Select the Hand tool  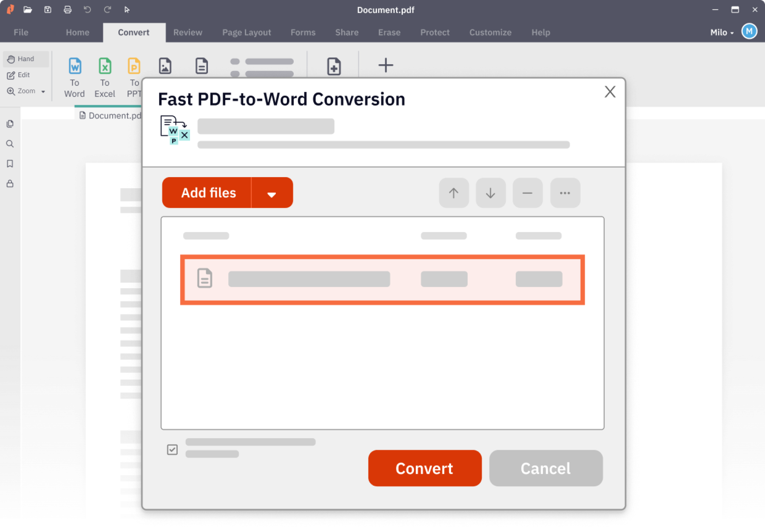(x=25, y=59)
